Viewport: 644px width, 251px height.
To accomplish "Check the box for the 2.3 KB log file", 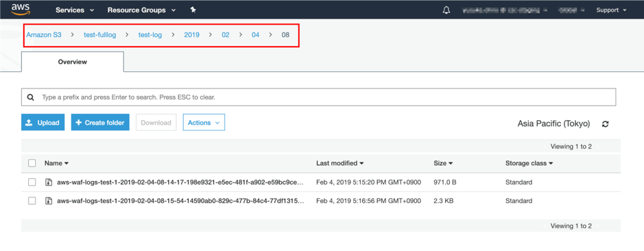I will [x=32, y=201].
